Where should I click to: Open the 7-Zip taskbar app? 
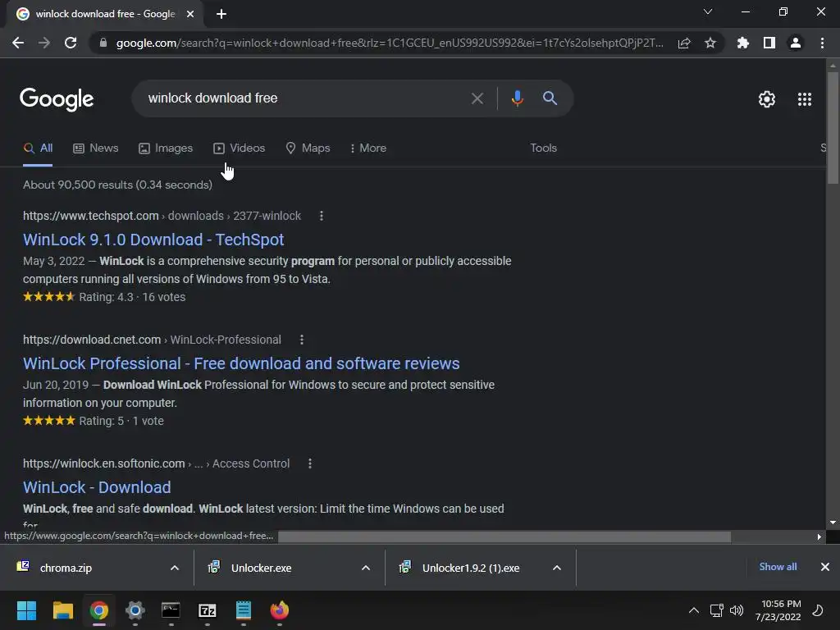[208, 610]
